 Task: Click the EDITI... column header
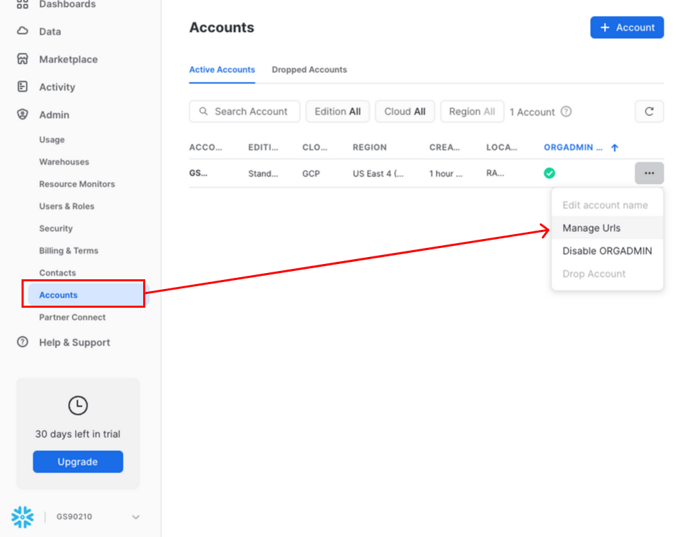click(263, 147)
